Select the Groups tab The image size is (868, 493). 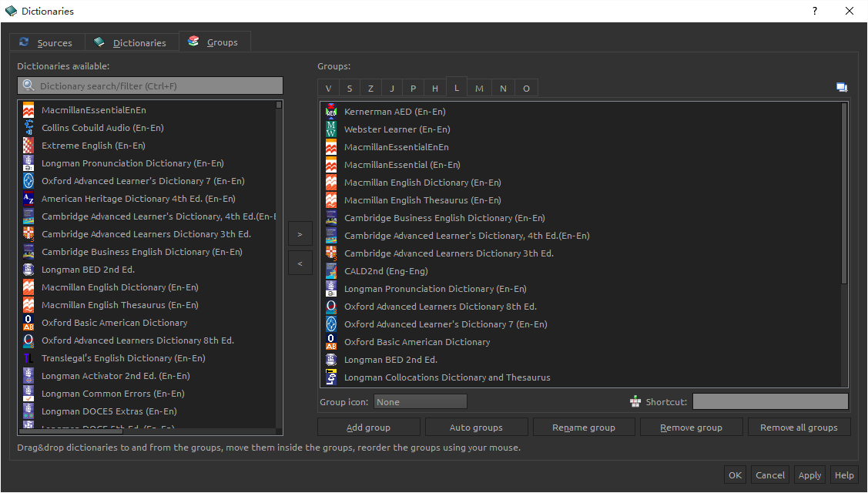tap(215, 42)
